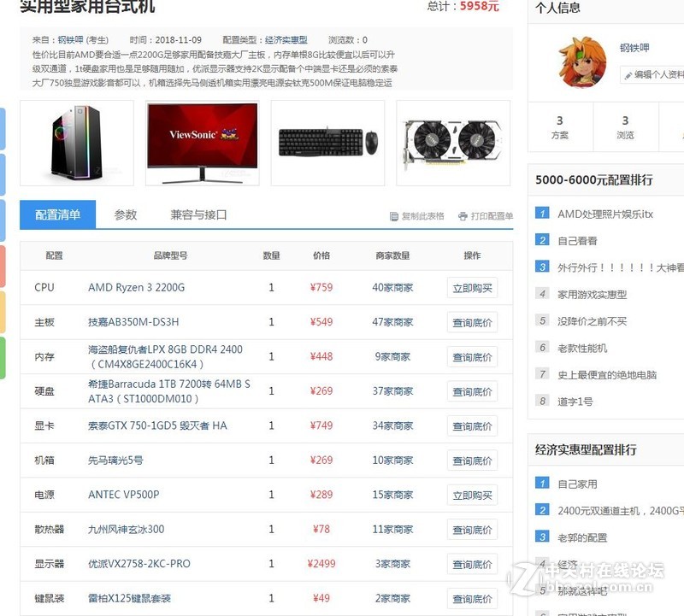Click author name 钢铁呷 in post info
The image size is (684, 616).
coord(70,40)
